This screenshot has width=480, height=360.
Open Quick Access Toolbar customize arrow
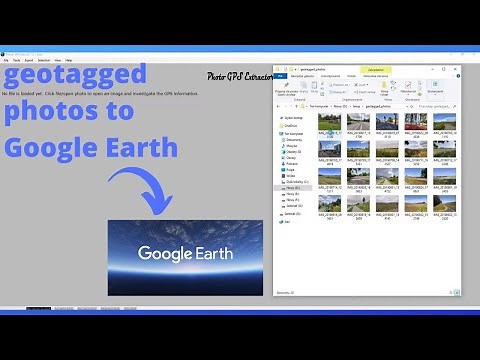[295, 69]
